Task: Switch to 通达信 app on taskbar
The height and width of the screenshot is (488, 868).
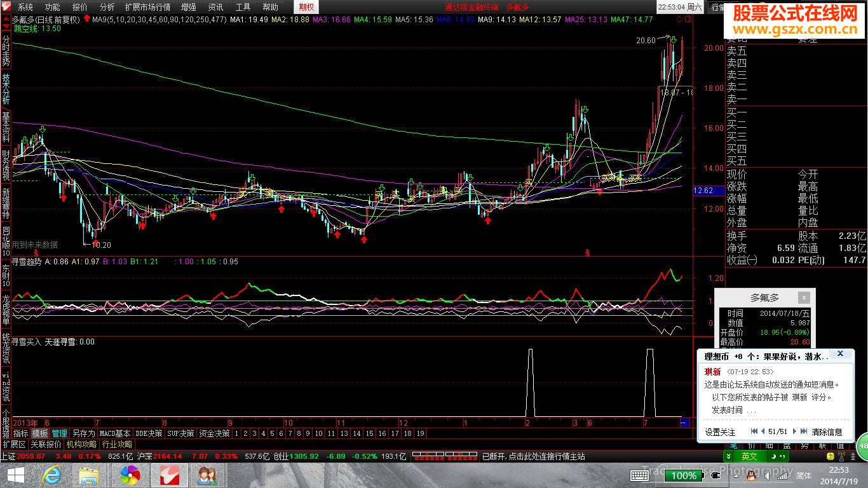Action: click(x=168, y=475)
